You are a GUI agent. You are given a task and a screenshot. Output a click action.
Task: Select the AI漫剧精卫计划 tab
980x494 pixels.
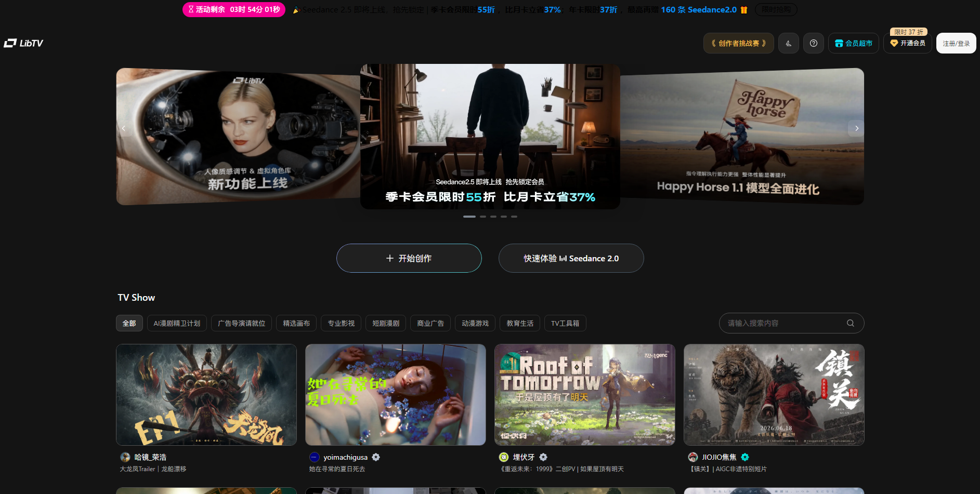(x=177, y=323)
